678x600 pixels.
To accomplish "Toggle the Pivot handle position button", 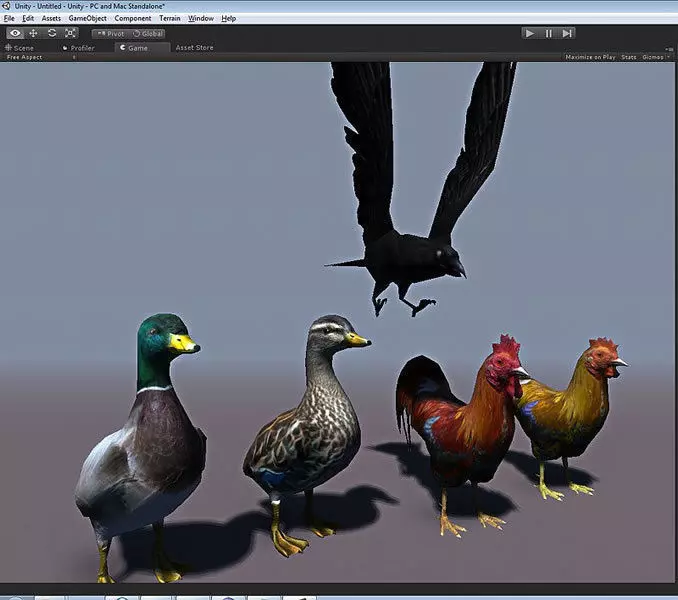I will [111, 34].
